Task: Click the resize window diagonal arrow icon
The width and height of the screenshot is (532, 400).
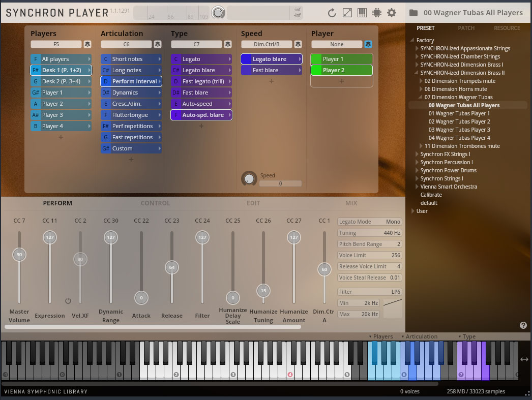Action: tap(347, 13)
